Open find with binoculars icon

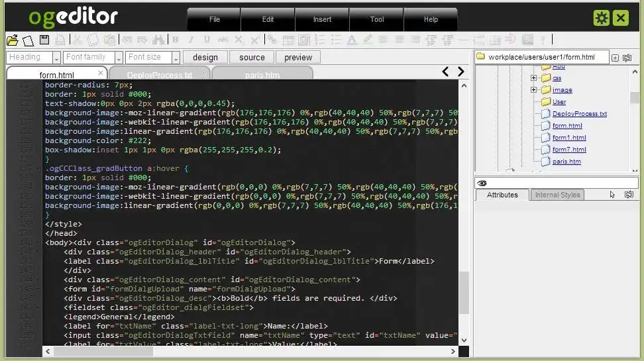(158, 40)
